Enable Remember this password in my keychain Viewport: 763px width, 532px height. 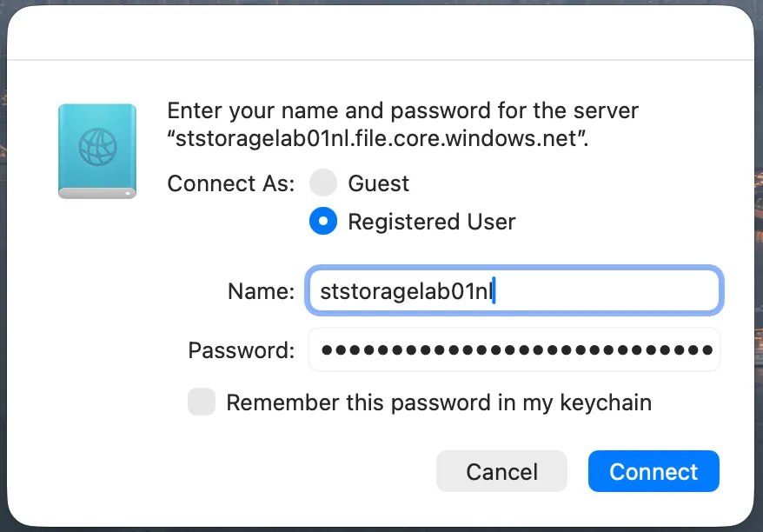[x=202, y=402]
